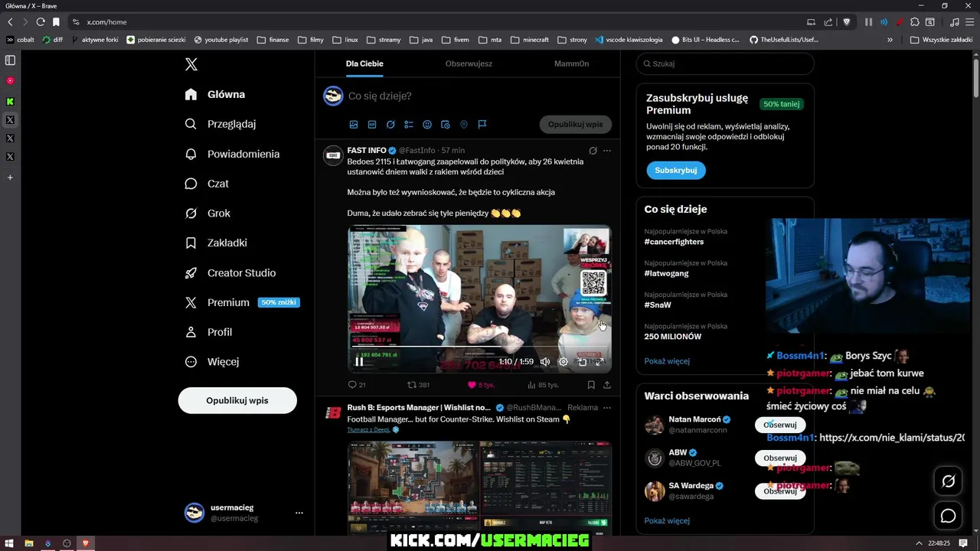Open Zakładki bookmarks list
Screen dimensions: 980x551
[x=216, y=243]
